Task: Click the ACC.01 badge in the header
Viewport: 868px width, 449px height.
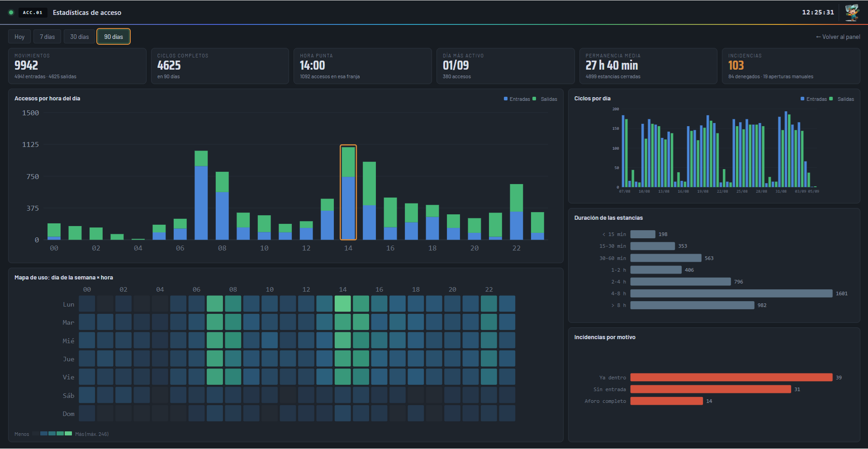Action: coord(33,13)
